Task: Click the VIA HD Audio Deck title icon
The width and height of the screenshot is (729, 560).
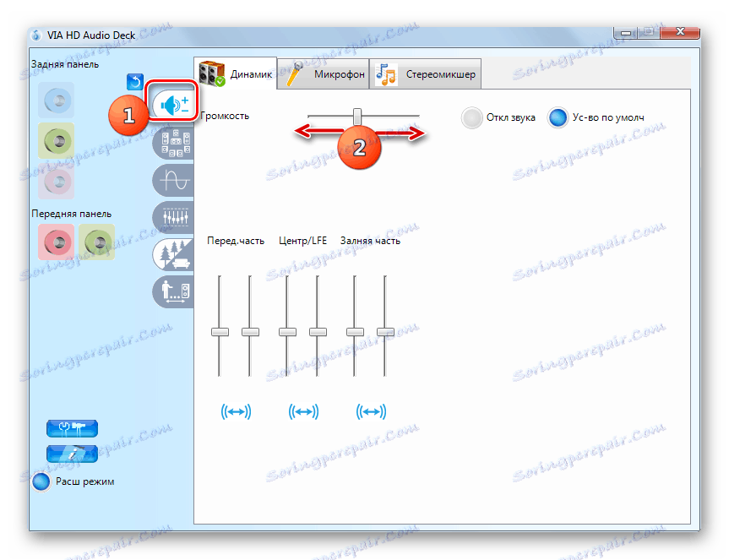Action: click(x=35, y=35)
